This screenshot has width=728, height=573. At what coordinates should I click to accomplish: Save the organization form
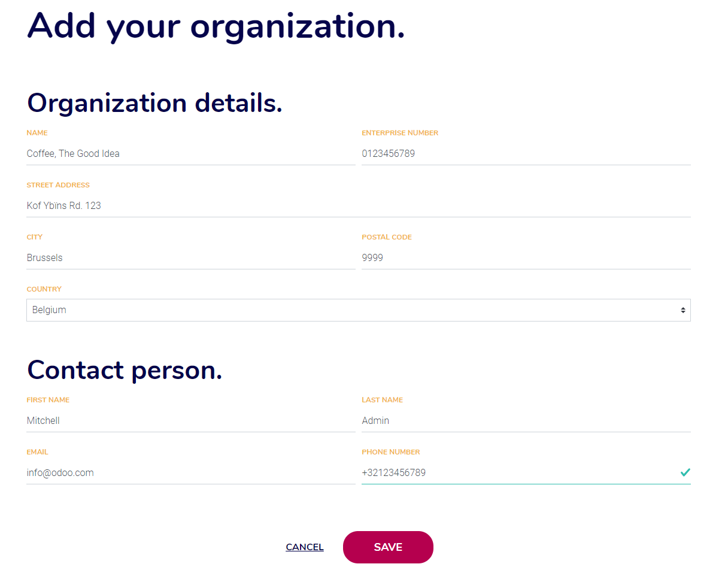click(x=388, y=547)
